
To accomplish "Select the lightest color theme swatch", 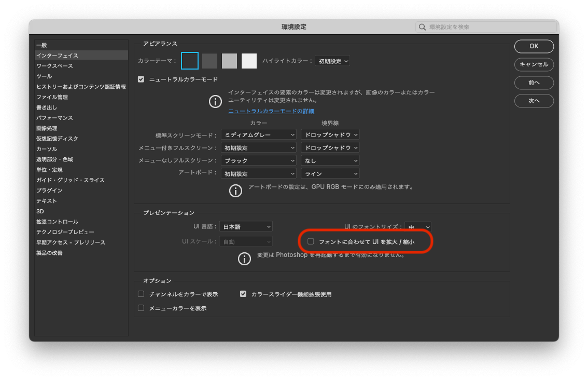I will [x=249, y=61].
